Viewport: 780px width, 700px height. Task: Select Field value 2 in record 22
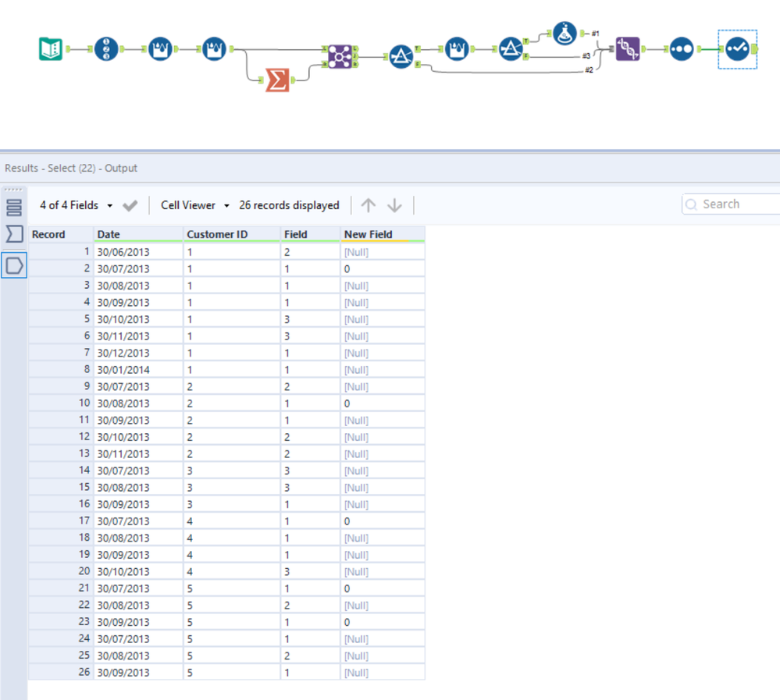[x=311, y=606]
